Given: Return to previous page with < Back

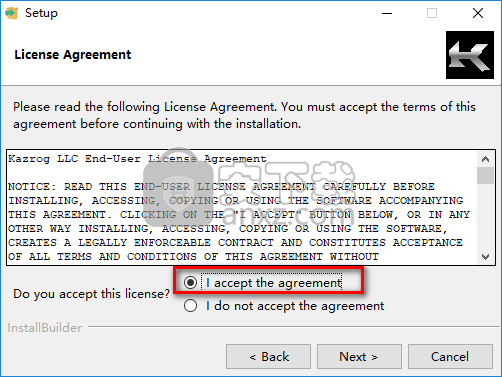Looking at the screenshot, I should pos(268,357).
